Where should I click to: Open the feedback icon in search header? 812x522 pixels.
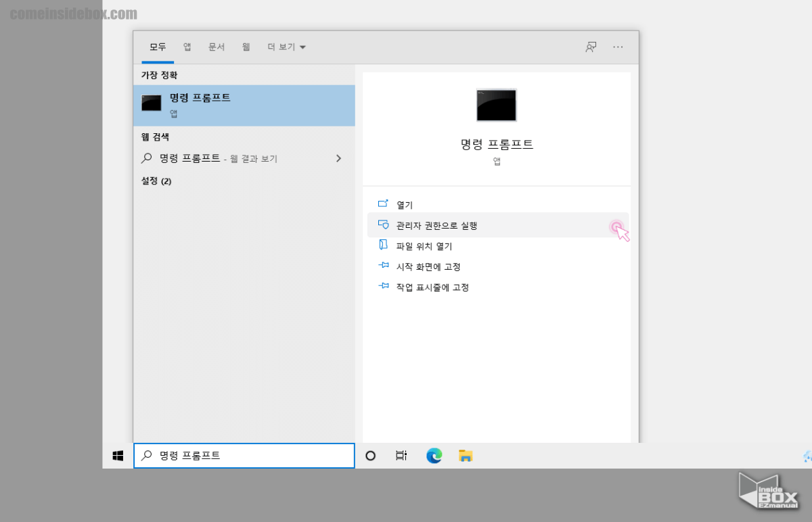[591, 47]
